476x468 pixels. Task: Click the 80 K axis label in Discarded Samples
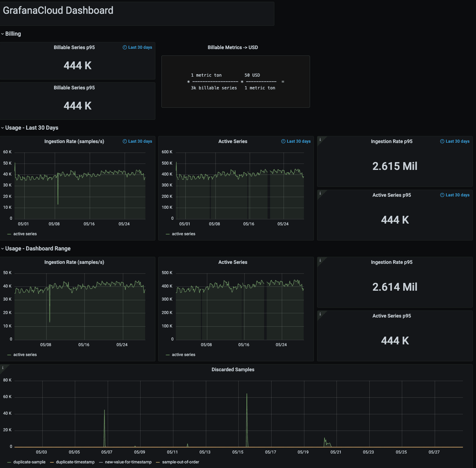pyautogui.click(x=7, y=380)
